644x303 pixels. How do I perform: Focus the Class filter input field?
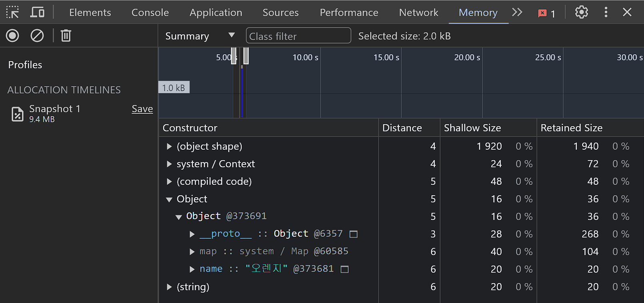tap(298, 36)
